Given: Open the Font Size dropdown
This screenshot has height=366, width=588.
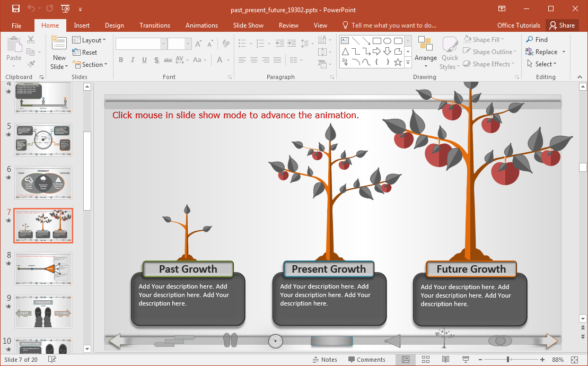Looking at the screenshot, I should [x=187, y=43].
